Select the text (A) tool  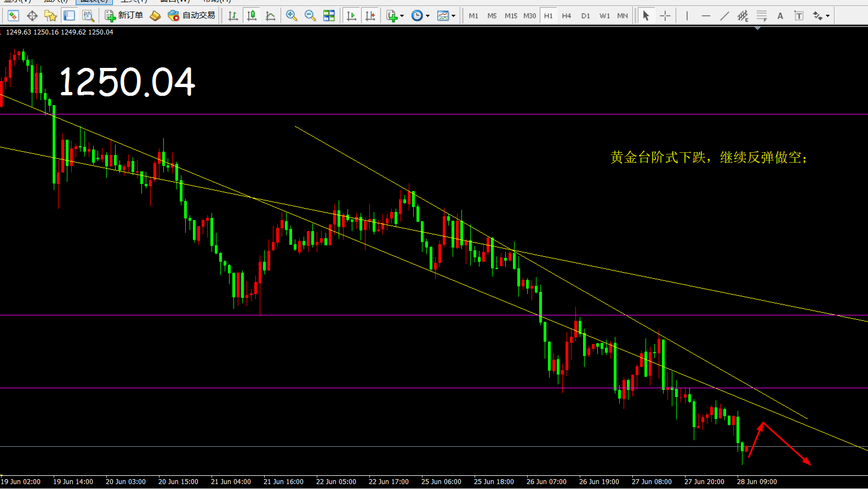[x=780, y=16]
